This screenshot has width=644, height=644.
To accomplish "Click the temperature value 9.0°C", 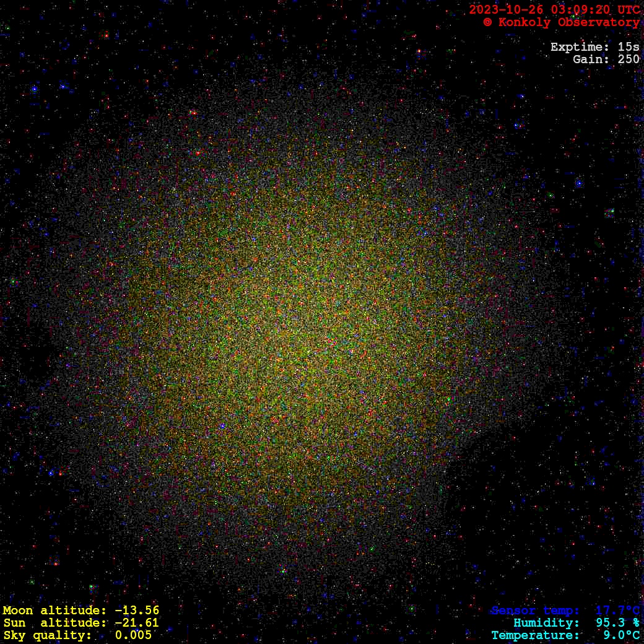I will click(621, 635).
